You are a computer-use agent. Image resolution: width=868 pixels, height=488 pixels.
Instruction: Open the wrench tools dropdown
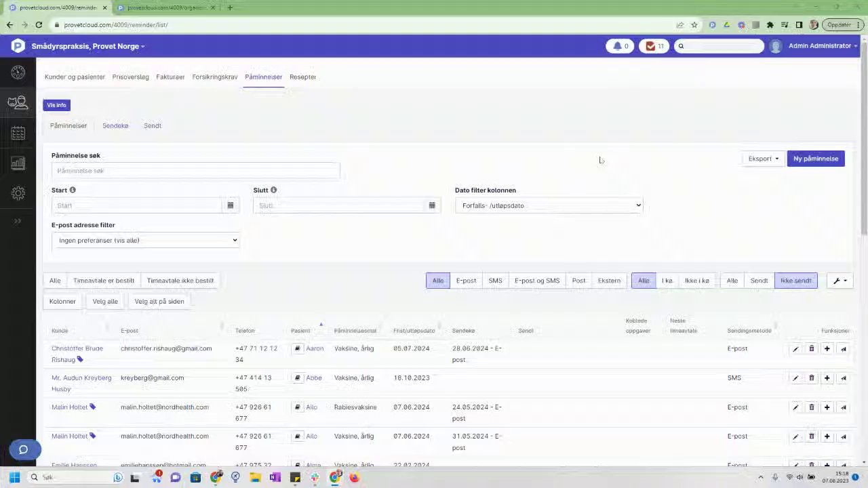(x=840, y=281)
